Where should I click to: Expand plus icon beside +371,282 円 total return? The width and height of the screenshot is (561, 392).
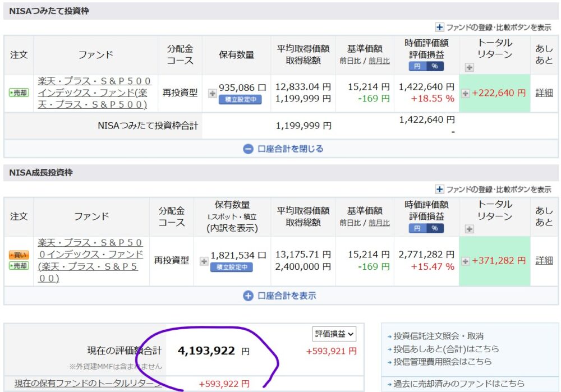pos(465,261)
